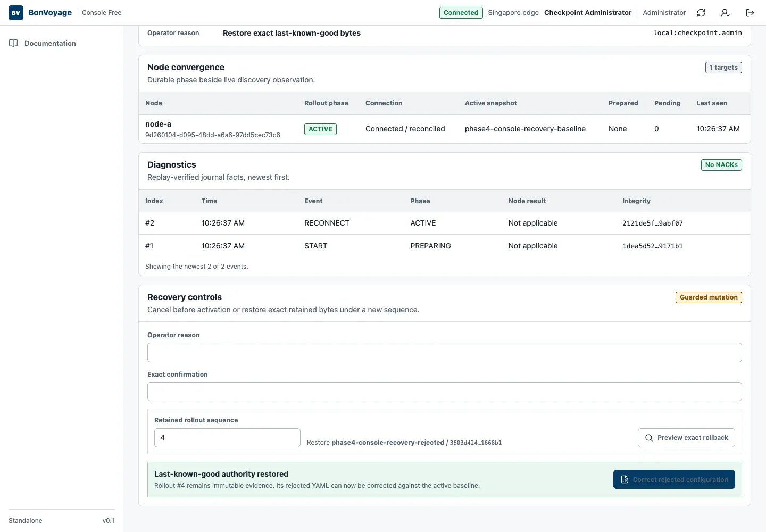
Task: Click Rollout phase column header
Action: coord(326,103)
